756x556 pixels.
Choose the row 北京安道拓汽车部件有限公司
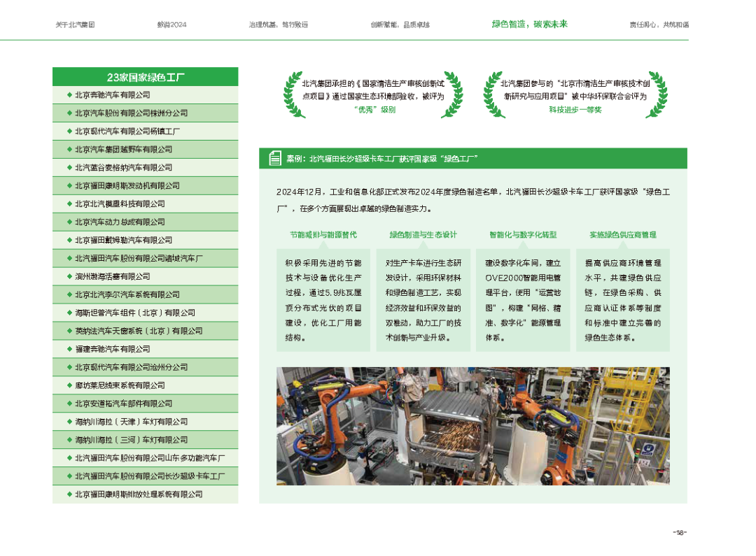pyautogui.click(x=145, y=404)
